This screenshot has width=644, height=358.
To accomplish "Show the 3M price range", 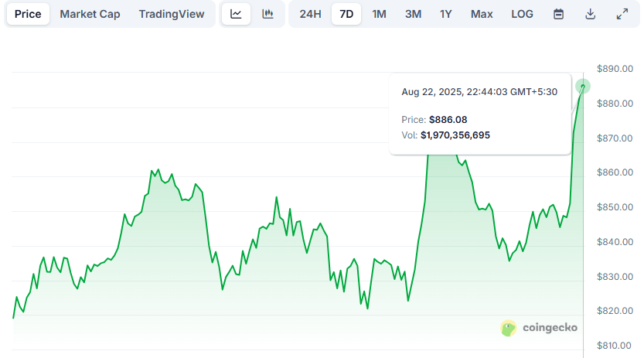I will point(413,14).
